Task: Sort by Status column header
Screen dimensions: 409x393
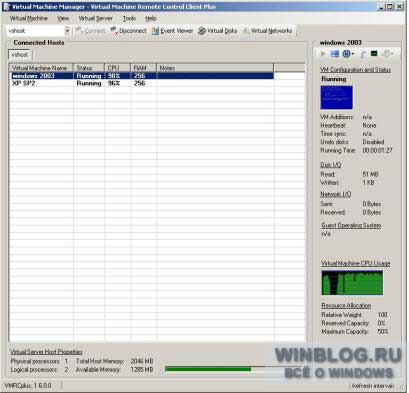Action: coord(89,68)
